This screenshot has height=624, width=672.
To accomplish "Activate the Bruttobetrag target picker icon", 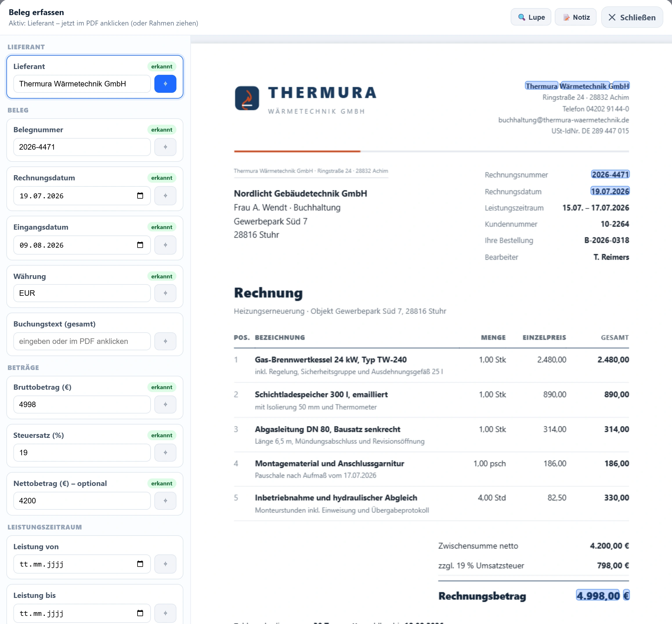I will (x=165, y=404).
